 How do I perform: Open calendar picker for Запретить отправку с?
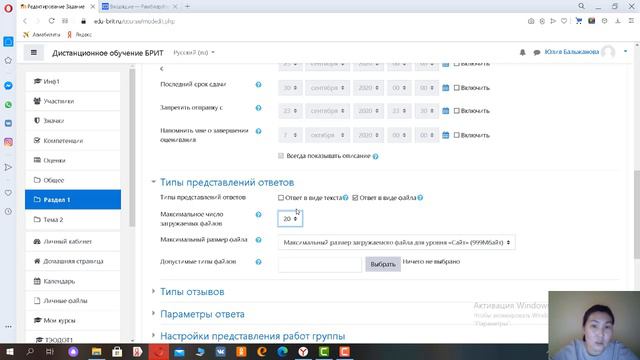446,111
